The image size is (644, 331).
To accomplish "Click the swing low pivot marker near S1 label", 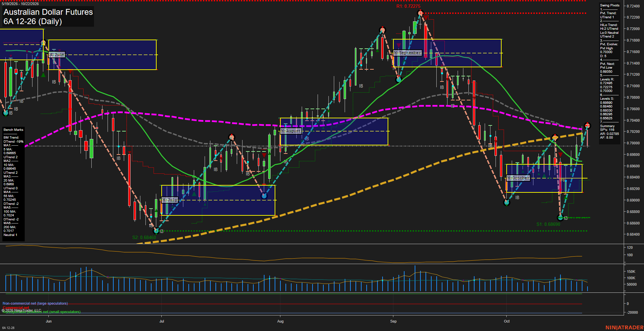I will (560, 218).
